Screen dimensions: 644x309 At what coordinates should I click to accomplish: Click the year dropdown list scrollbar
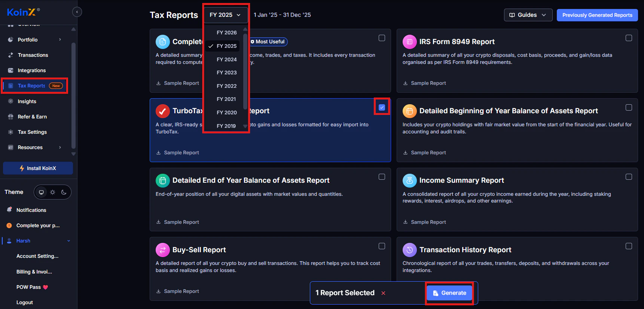click(x=245, y=71)
